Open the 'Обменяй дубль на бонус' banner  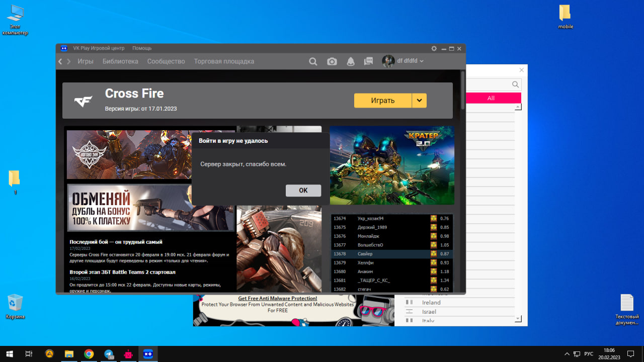150,208
